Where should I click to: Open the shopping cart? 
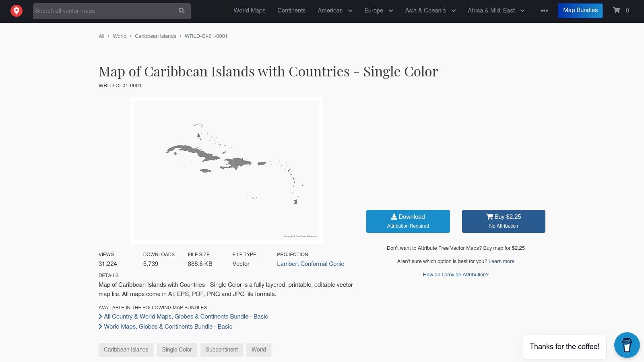click(x=617, y=10)
